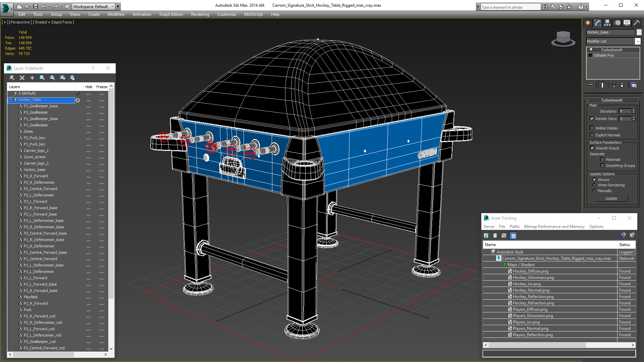Click the Redo arrow icon
644x362 pixels.
tap(55, 6)
